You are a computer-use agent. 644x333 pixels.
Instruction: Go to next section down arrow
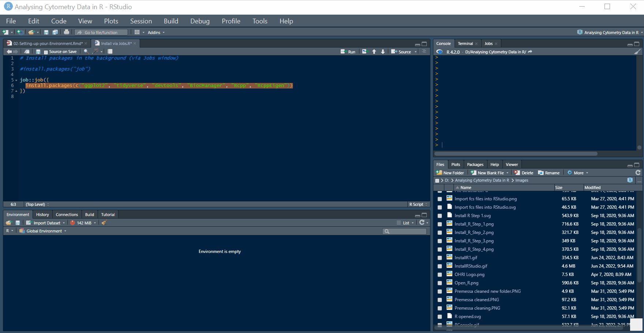coord(383,52)
